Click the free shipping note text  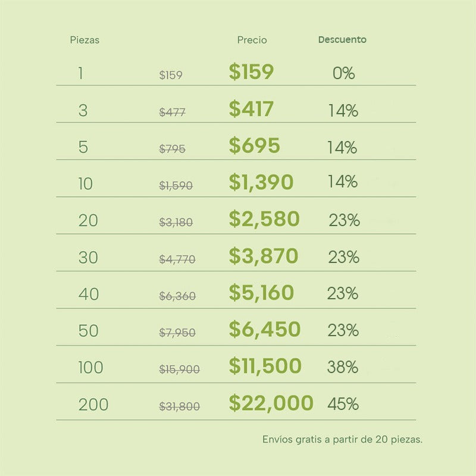tap(342, 440)
